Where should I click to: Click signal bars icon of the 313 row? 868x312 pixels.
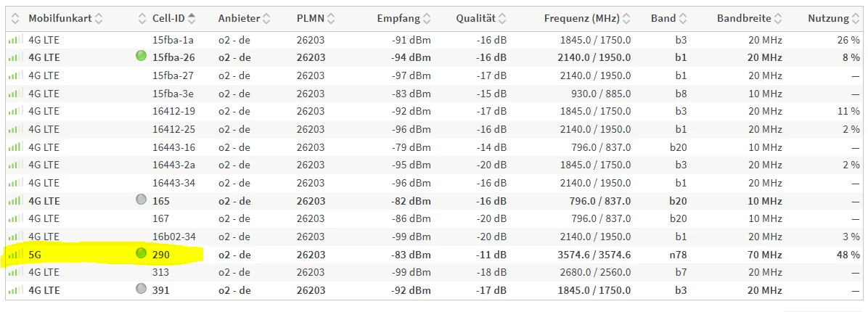coord(15,272)
